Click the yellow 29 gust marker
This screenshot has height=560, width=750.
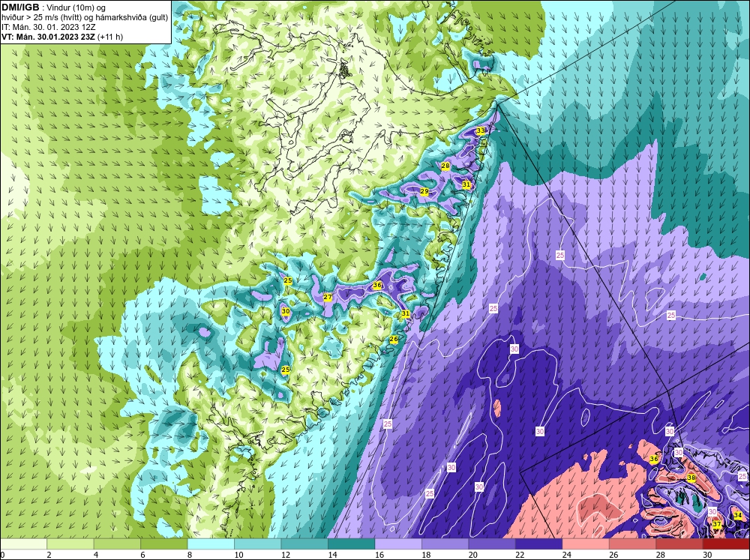point(424,191)
